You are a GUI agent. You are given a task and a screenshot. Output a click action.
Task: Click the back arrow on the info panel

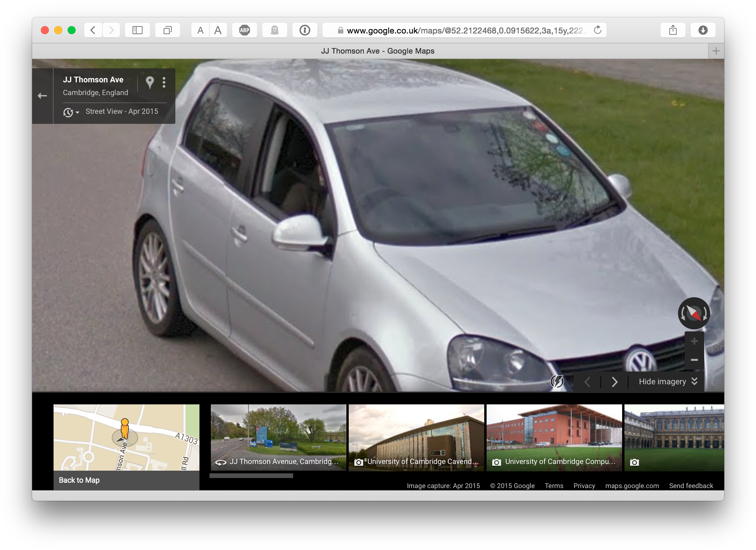[x=41, y=96]
